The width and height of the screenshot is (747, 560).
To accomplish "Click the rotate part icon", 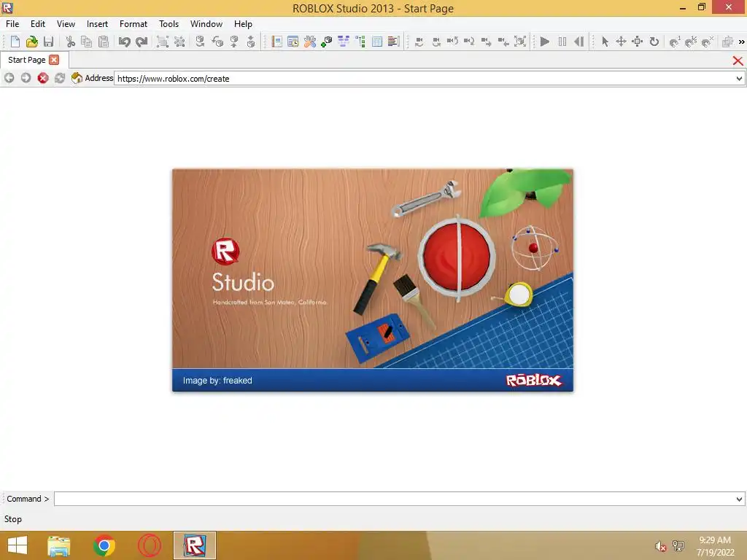I will pyautogui.click(x=200, y=42).
